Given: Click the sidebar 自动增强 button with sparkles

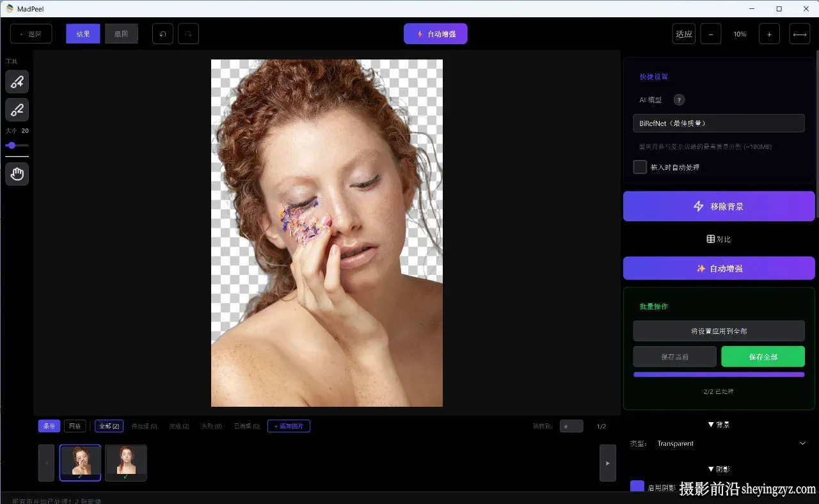Looking at the screenshot, I should pyautogui.click(x=719, y=269).
